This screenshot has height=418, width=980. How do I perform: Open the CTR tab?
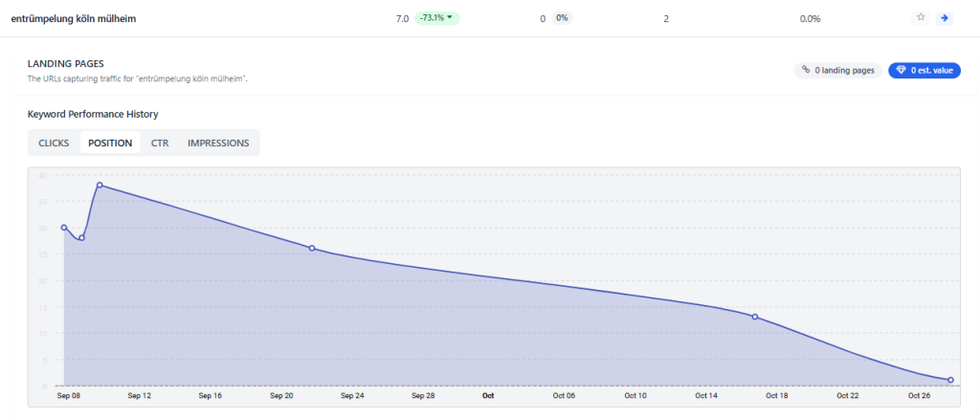click(x=160, y=143)
